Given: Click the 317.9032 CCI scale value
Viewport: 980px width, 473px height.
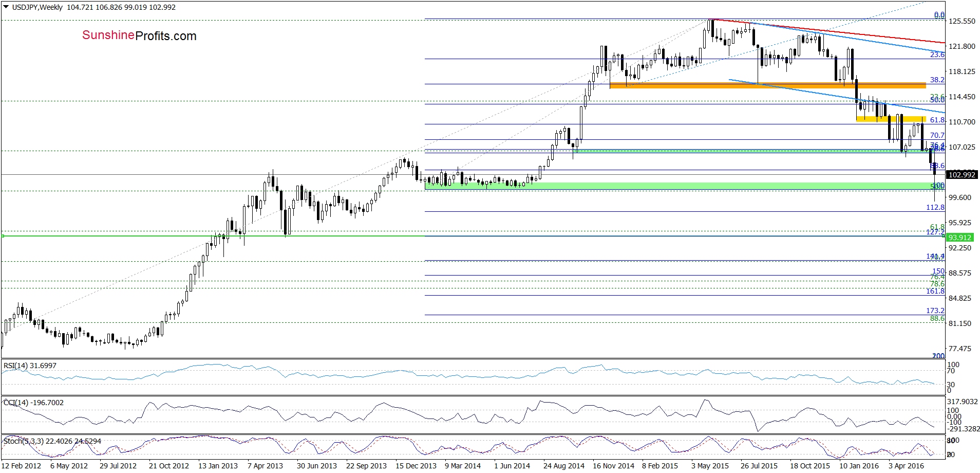Looking at the screenshot, I should 963,402.
